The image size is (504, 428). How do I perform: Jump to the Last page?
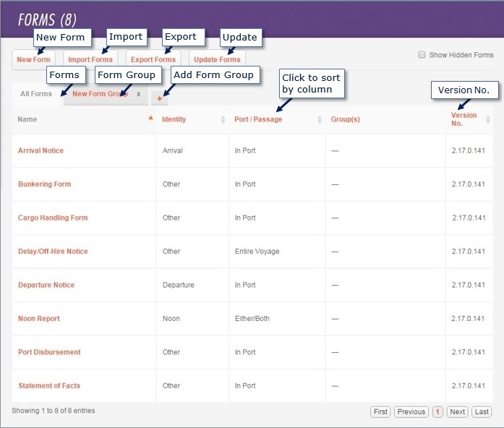(482, 412)
